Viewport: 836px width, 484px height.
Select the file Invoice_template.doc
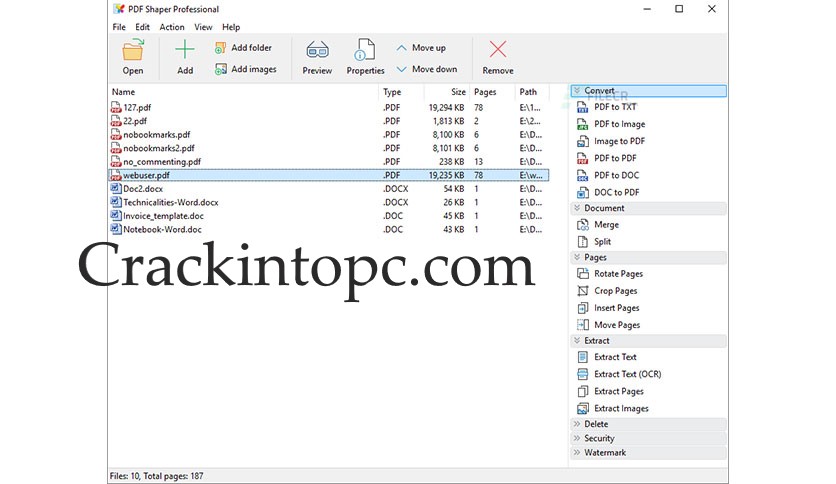click(163, 216)
